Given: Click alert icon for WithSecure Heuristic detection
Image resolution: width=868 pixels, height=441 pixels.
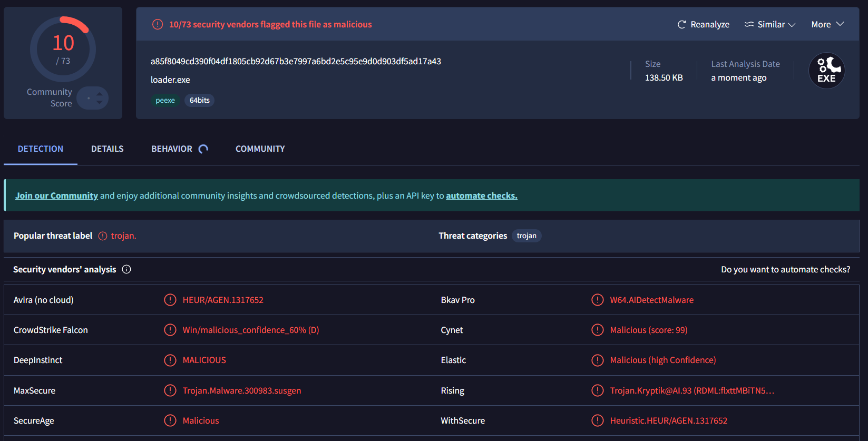Looking at the screenshot, I should [598, 420].
